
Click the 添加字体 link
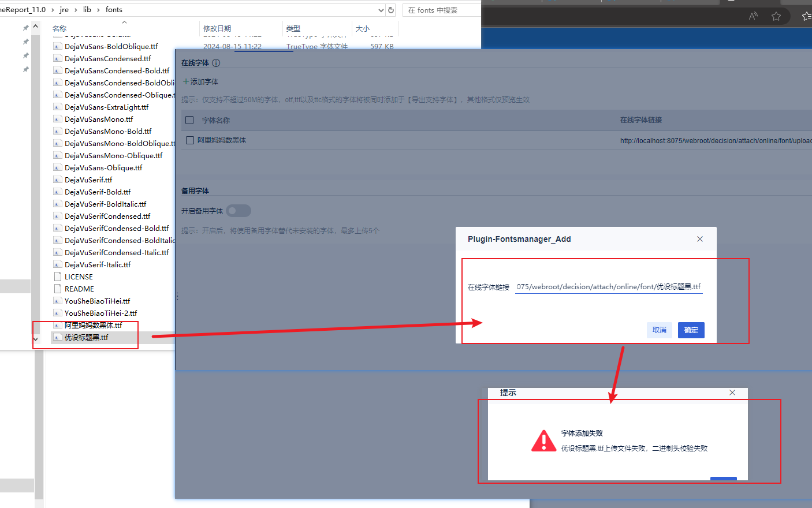click(x=200, y=81)
